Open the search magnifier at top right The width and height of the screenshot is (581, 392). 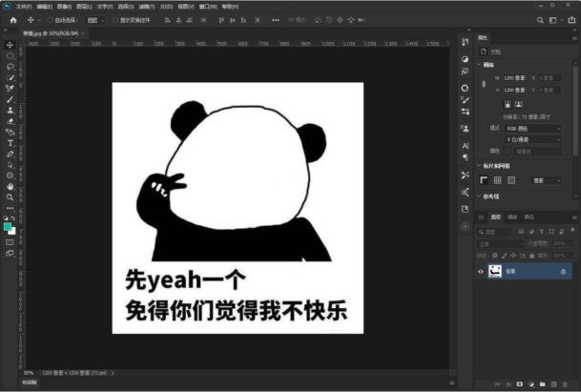(540, 20)
